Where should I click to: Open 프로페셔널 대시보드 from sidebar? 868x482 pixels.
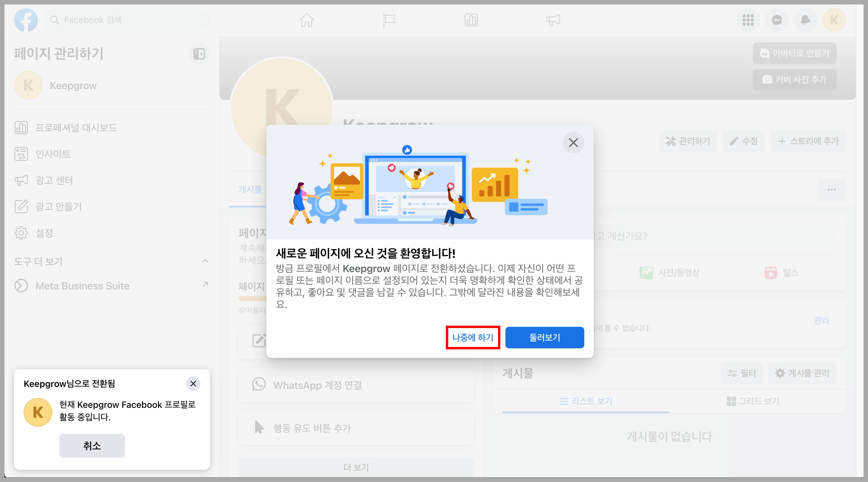click(x=76, y=127)
